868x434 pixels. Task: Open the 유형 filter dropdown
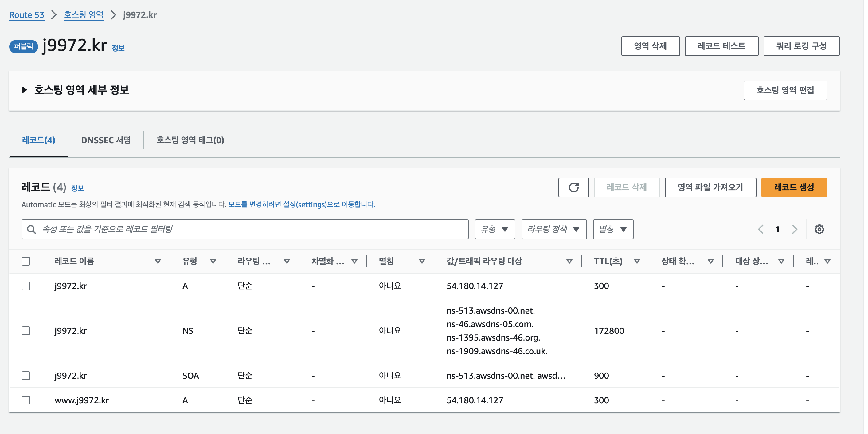(x=494, y=229)
